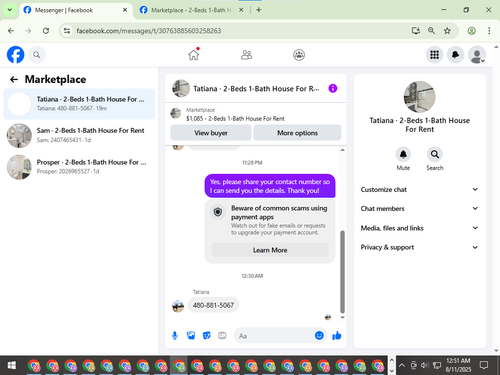Click the Search icon in chat details
This screenshot has height=375, width=500.
[x=435, y=154]
